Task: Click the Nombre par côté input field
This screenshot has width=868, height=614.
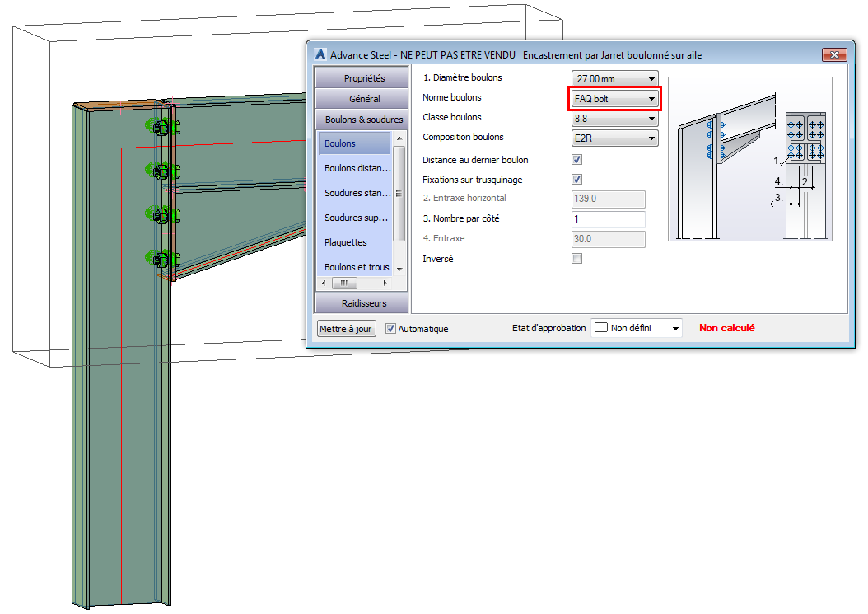Action: click(x=608, y=219)
